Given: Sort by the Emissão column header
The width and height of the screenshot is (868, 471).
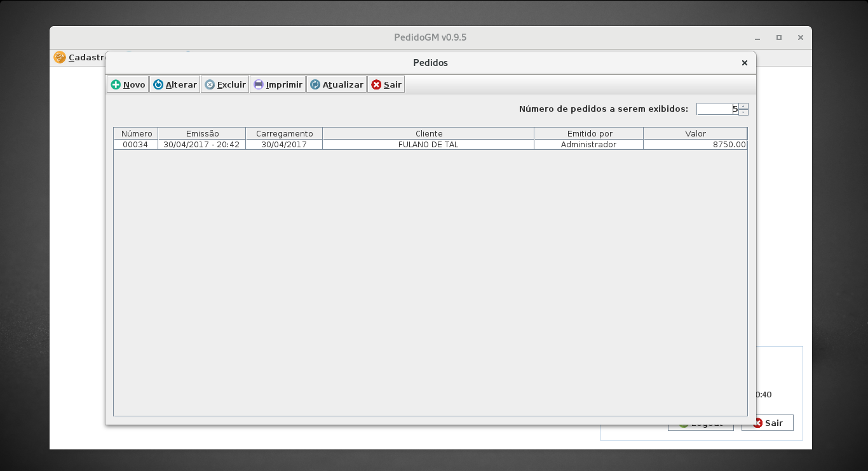Looking at the screenshot, I should (x=202, y=134).
